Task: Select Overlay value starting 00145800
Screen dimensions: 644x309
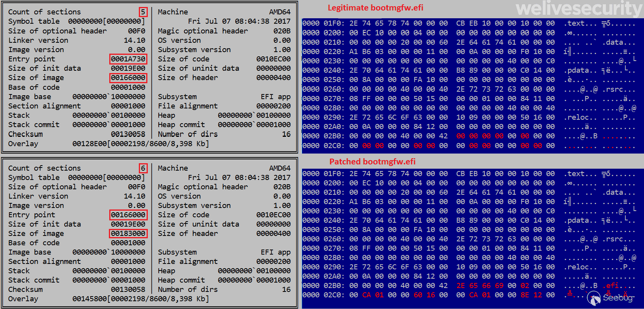Action: pyautogui.click(x=140, y=299)
